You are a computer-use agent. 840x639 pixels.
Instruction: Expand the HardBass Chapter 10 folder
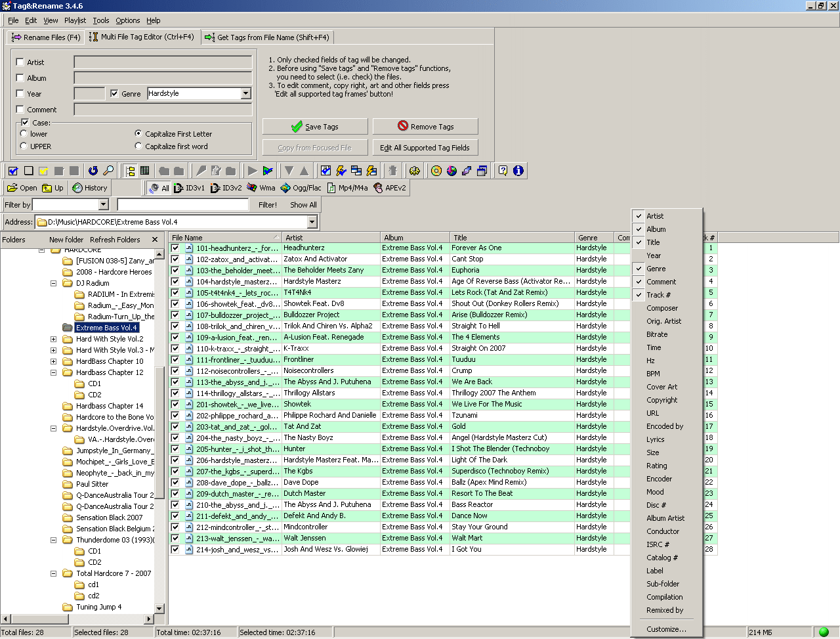tap(54, 362)
